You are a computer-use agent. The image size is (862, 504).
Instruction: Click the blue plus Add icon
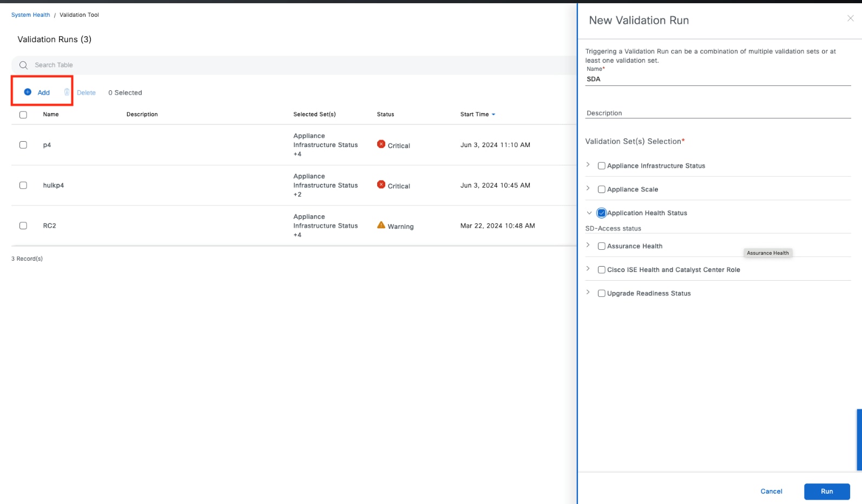coord(28,92)
